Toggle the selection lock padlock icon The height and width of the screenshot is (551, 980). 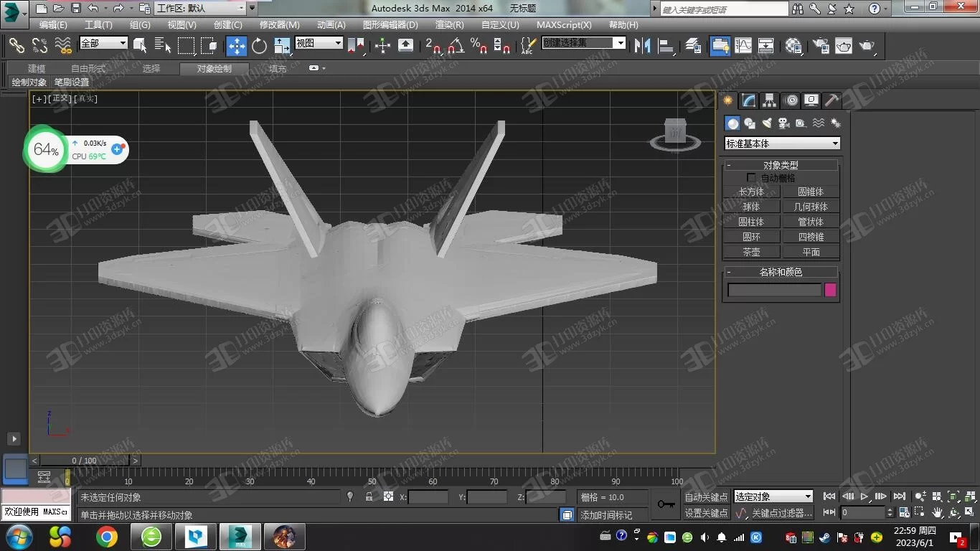point(369,496)
